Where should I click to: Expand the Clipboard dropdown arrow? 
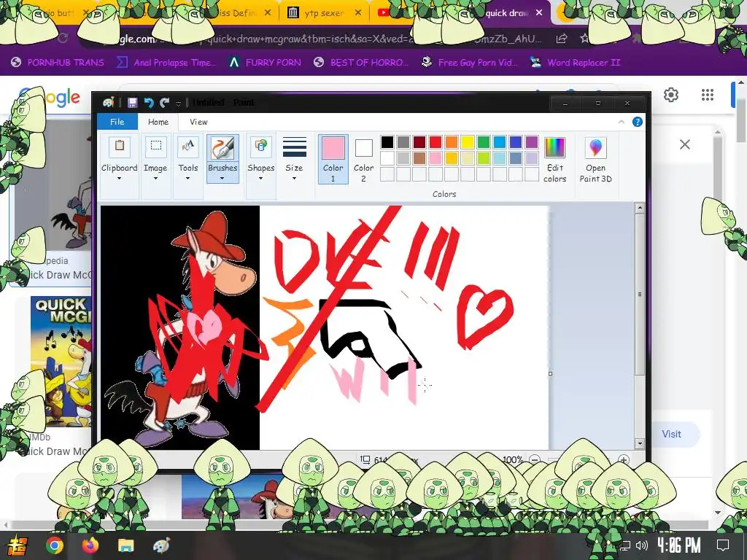pos(119,179)
